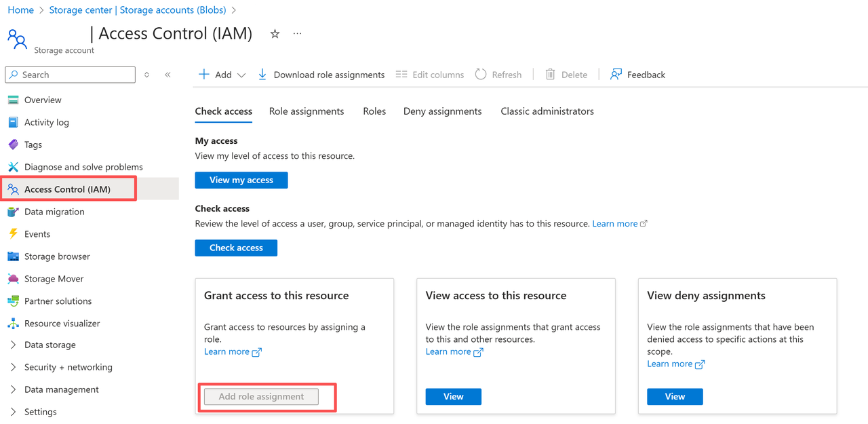Switch to the Role assignments tab
The width and height of the screenshot is (868, 424).
click(307, 111)
